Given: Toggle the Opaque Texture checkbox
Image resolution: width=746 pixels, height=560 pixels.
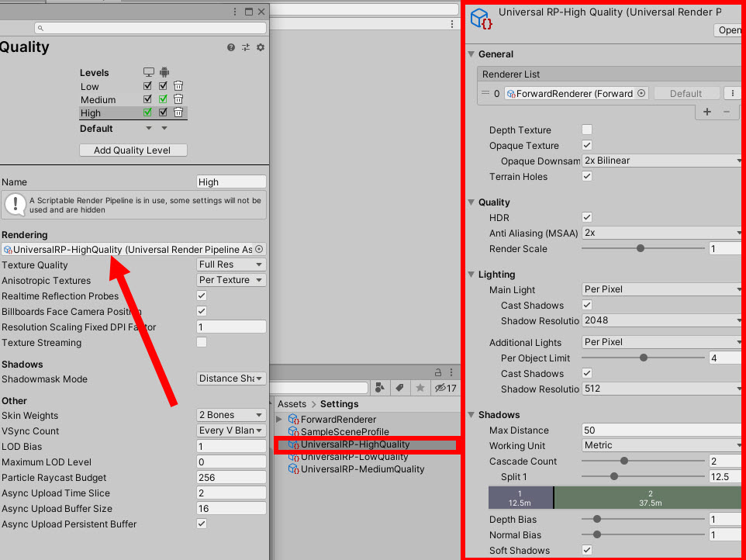Looking at the screenshot, I should point(587,145).
